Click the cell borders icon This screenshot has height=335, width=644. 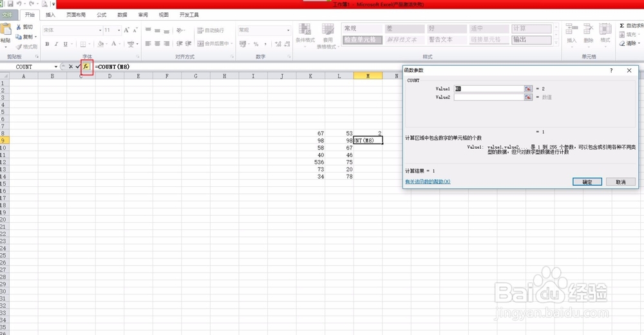83,44
